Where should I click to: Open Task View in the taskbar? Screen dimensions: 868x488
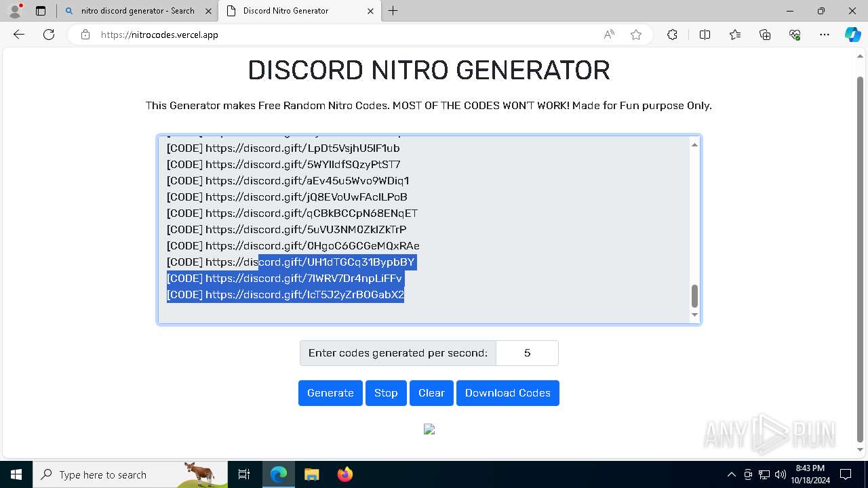coord(244,474)
